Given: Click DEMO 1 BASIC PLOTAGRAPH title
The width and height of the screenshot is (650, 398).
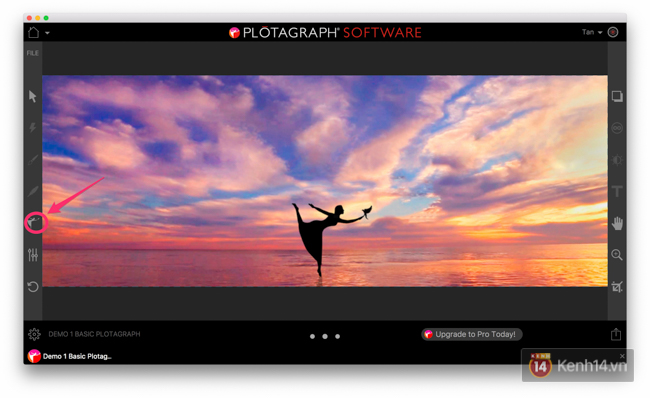Looking at the screenshot, I should [94, 334].
